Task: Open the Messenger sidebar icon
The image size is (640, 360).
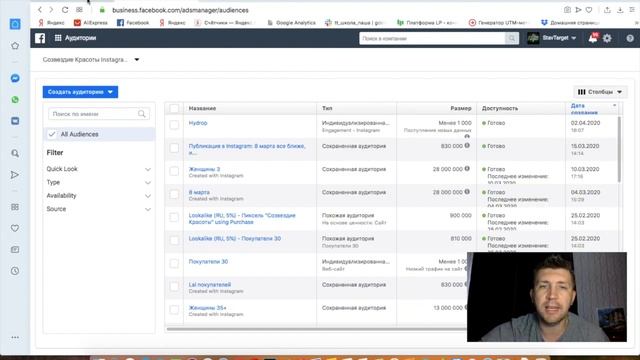Action: pyautogui.click(x=15, y=78)
